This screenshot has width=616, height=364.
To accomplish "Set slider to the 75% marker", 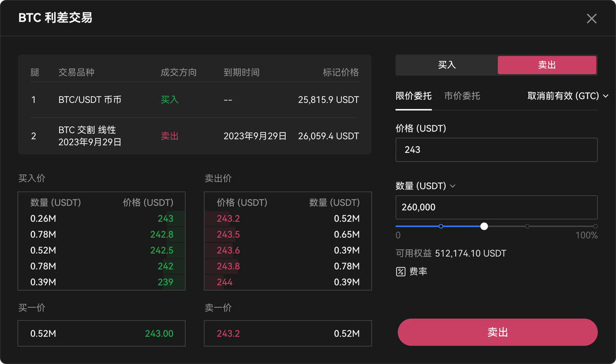I will point(527,226).
